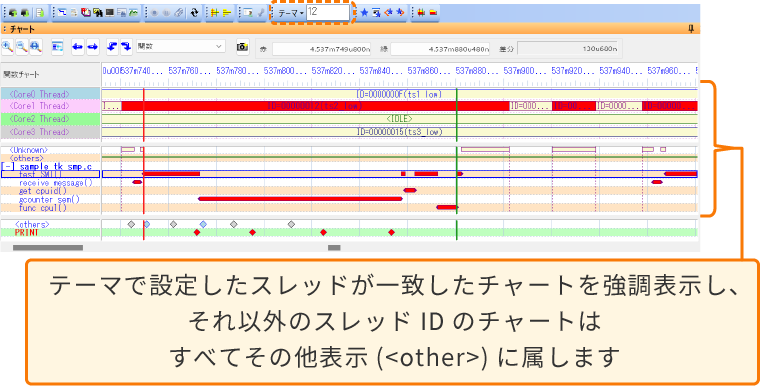Click the others row above PRINT
The height and width of the screenshot is (392, 760).
click(x=51, y=224)
